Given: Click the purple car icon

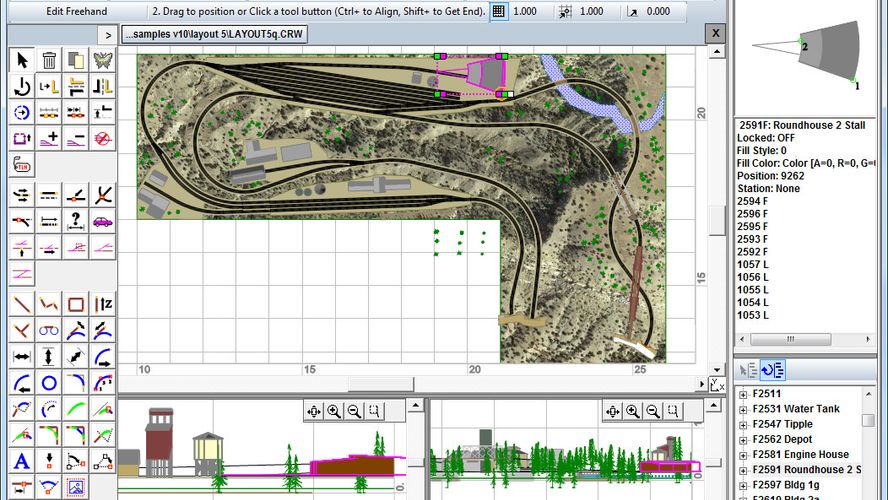Looking at the screenshot, I should (102, 220).
